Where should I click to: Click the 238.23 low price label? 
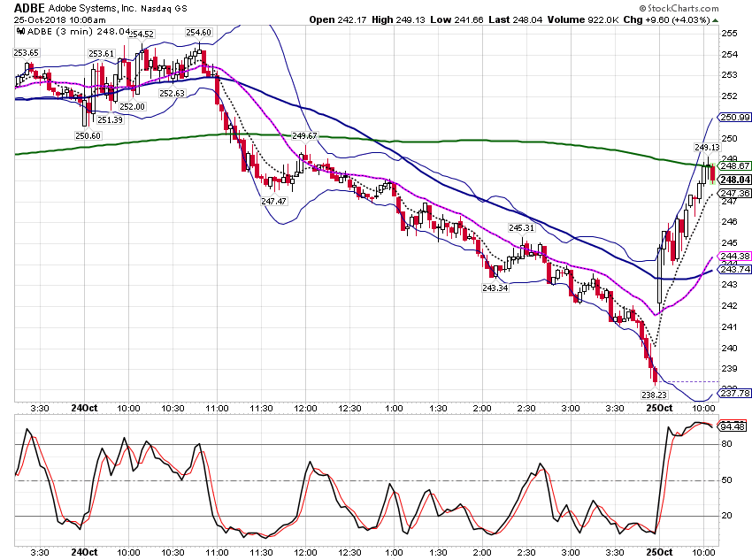click(654, 395)
